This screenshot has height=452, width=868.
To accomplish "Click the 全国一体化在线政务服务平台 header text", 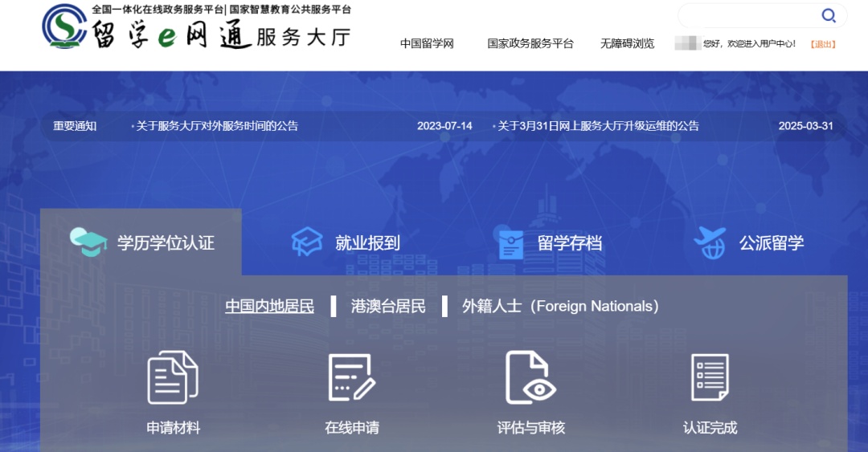I will point(158,10).
